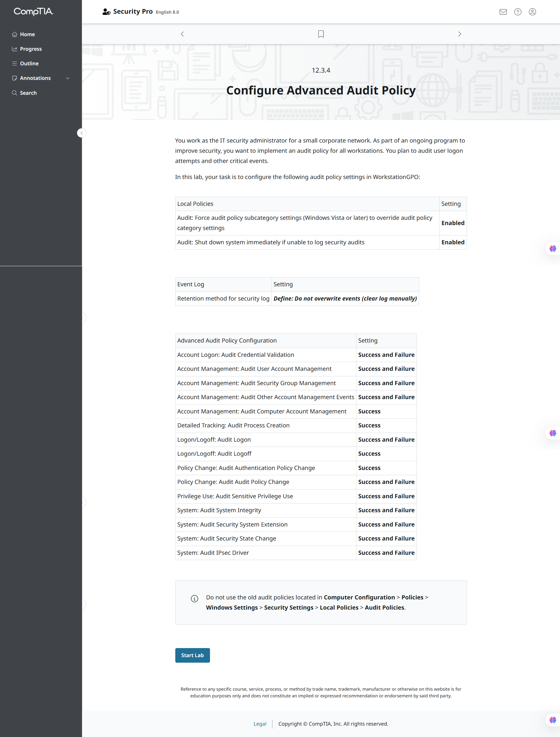Collapse the left sidebar panel
Image resolution: width=560 pixels, height=737 pixels.
pyautogui.click(x=82, y=133)
